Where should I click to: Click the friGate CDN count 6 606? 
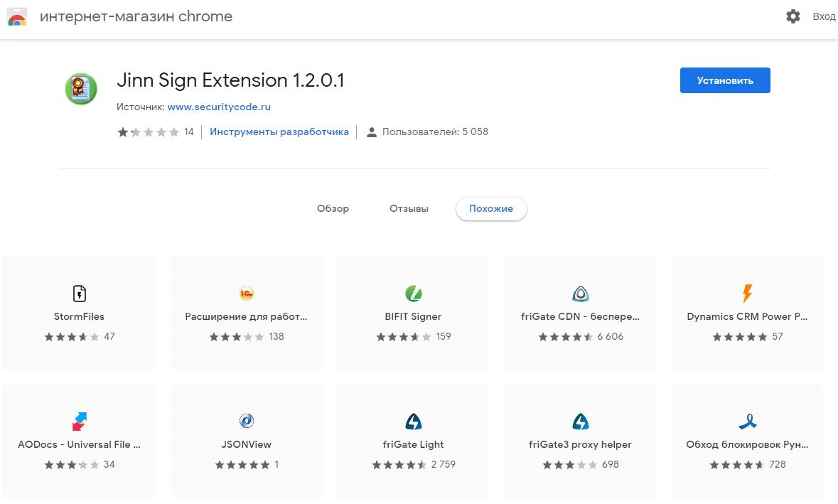[x=611, y=337]
